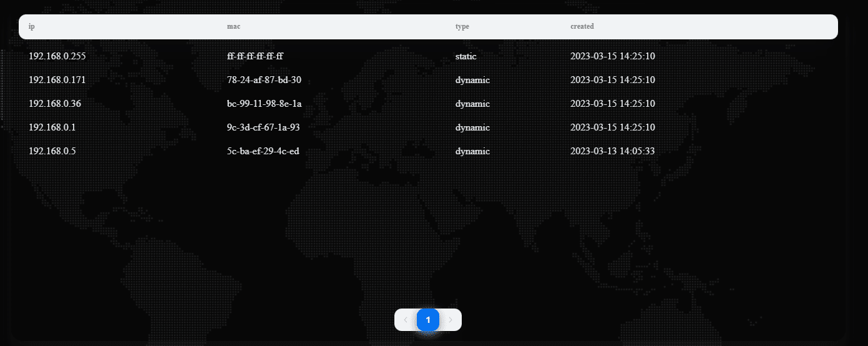Select page 1 in the pagination
Screen dimensions: 868x346
tap(428, 320)
